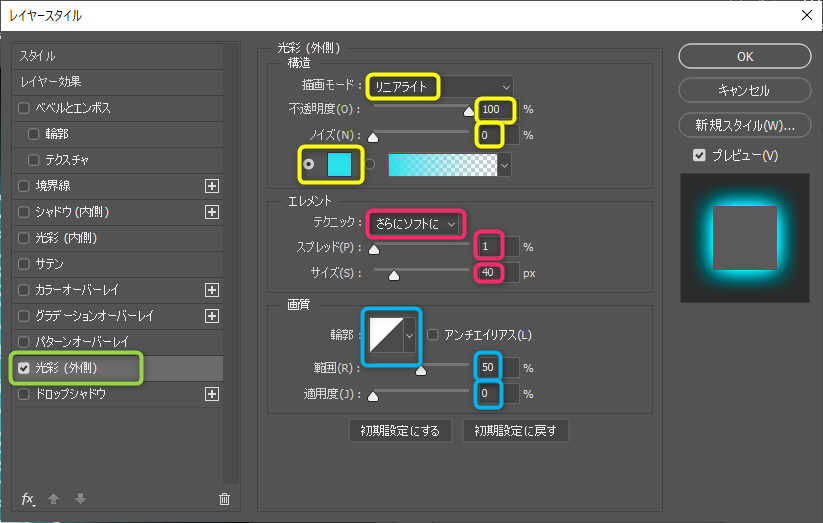Click the 不透明度 slider handle
823x523 pixels.
[x=469, y=111]
